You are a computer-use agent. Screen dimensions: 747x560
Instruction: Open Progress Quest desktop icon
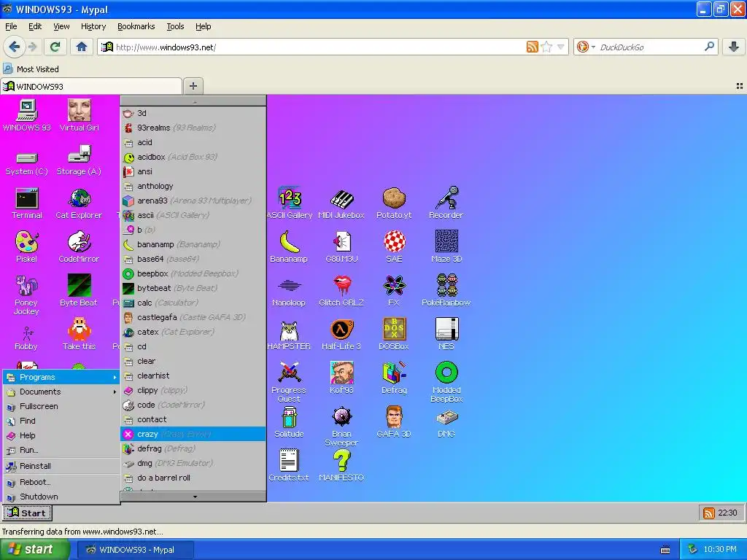coord(289,382)
